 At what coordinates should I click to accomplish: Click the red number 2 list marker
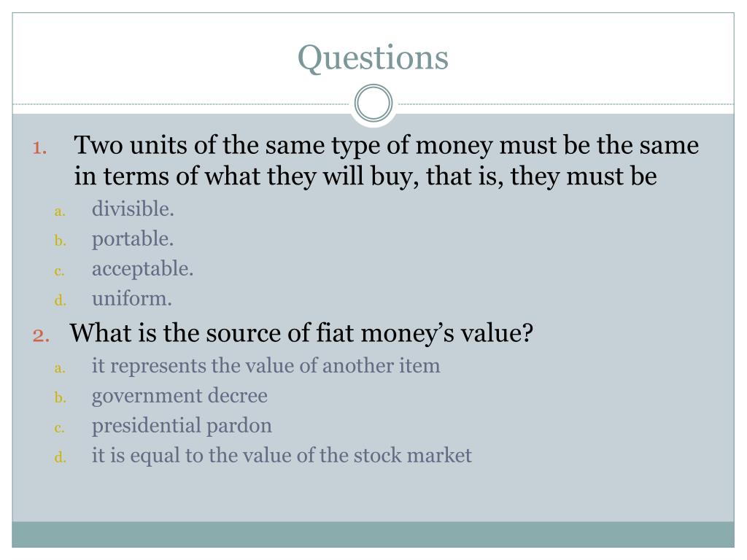coord(41,335)
